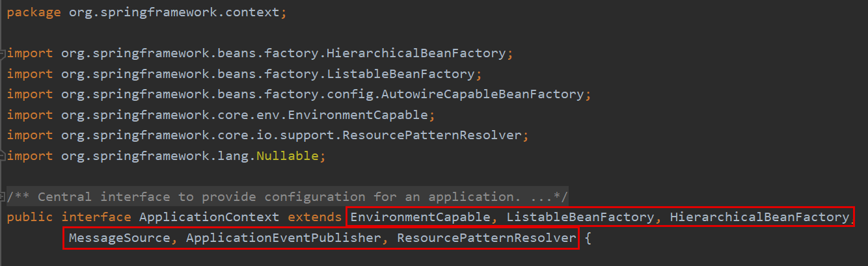Expand the collapsed Javadoc comment block
The height and width of the screenshot is (266, 868).
pos(3,196)
